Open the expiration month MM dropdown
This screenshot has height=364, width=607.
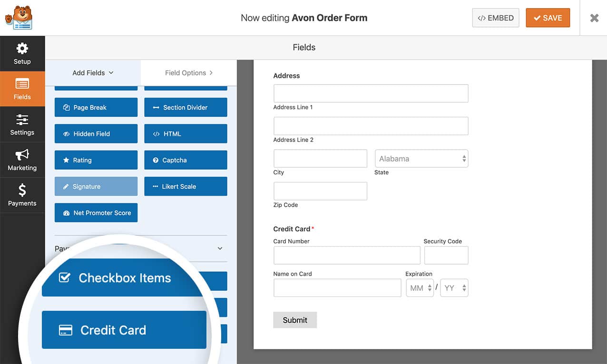420,288
